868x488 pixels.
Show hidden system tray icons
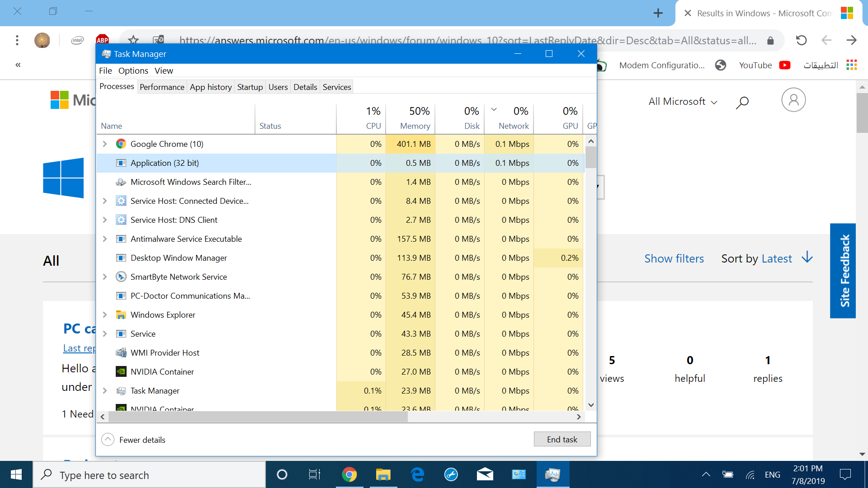pyautogui.click(x=706, y=474)
